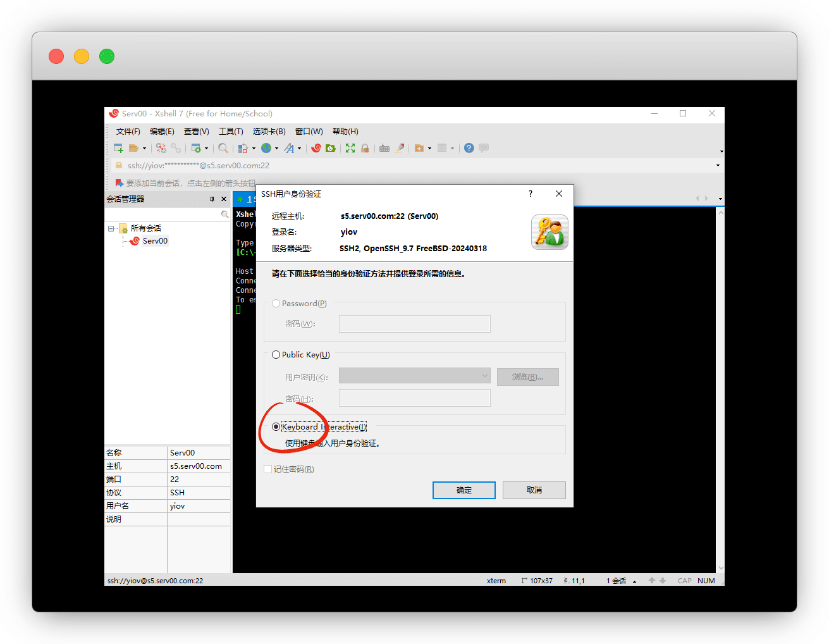Click the open session folder icon
The height and width of the screenshot is (644, 829).
pyautogui.click(x=133, y=148)
